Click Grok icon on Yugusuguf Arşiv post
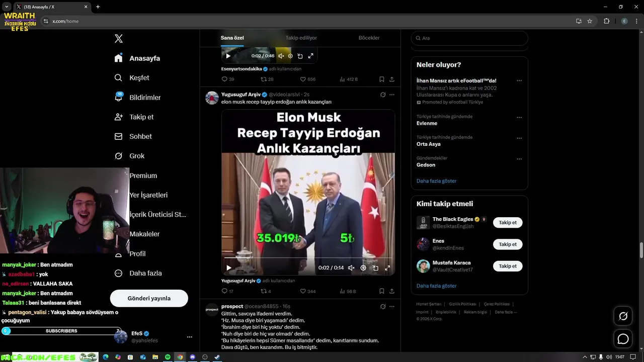Viewport: 644px width, 362px height. [383, 95]
